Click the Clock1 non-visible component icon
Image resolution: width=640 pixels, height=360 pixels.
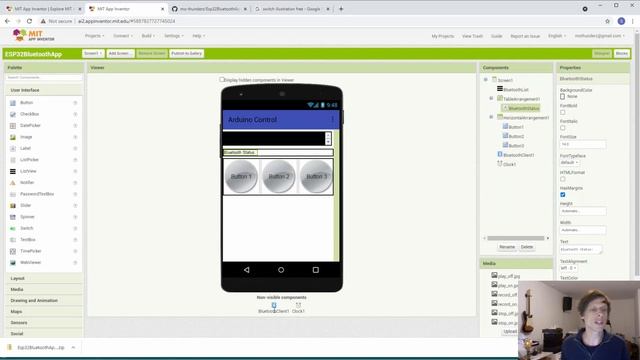tap(298, 305)
